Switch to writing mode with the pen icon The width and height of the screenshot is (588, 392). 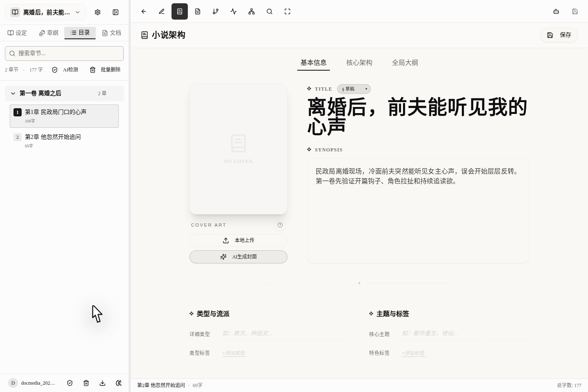click(x=162, y=11)
